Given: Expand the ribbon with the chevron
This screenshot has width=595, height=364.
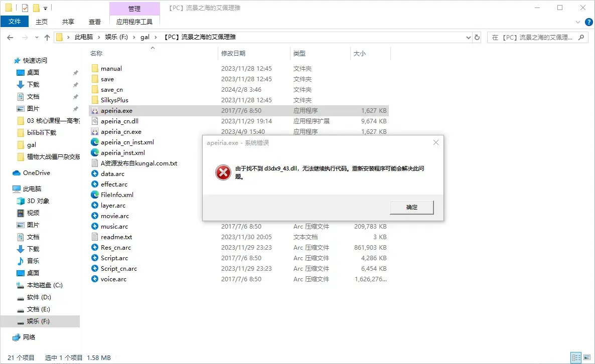Looking at the screenshot, I should click(x=578, y=22).
